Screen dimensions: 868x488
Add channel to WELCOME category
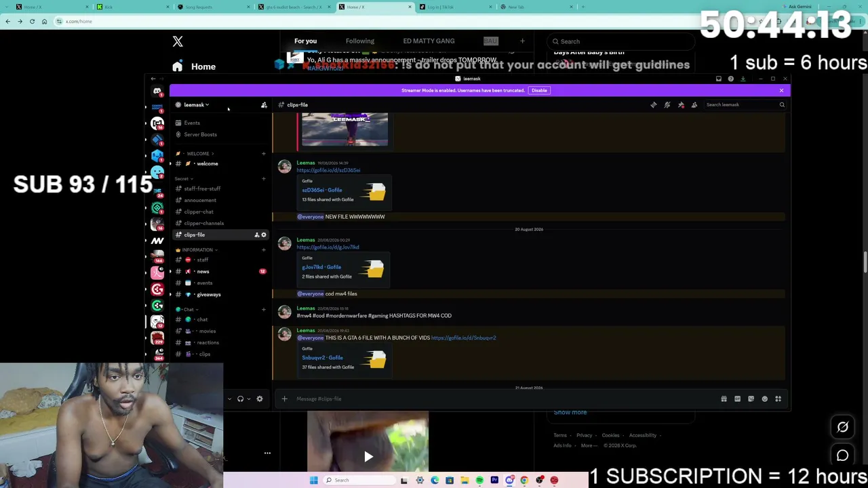pyautogui.click(x=264, y=154)
